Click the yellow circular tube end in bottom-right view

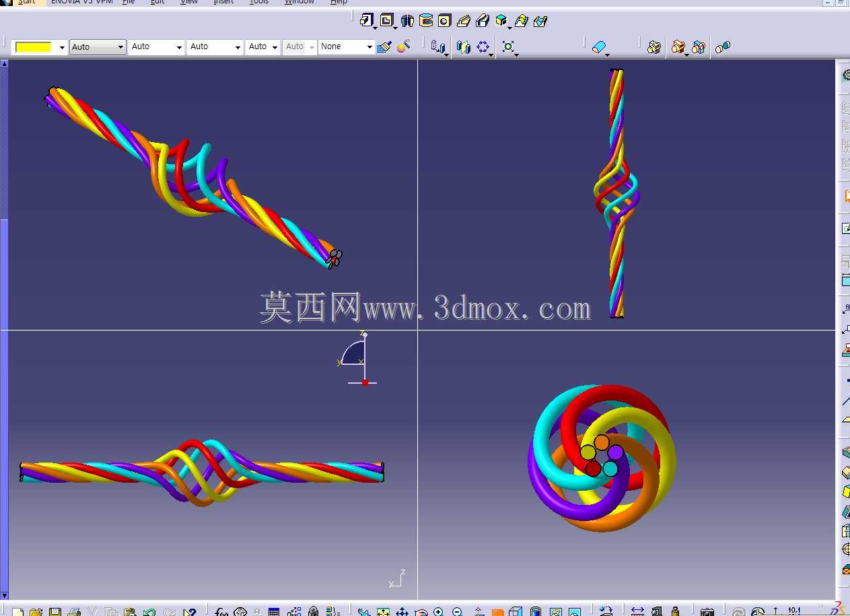point(588,452)
